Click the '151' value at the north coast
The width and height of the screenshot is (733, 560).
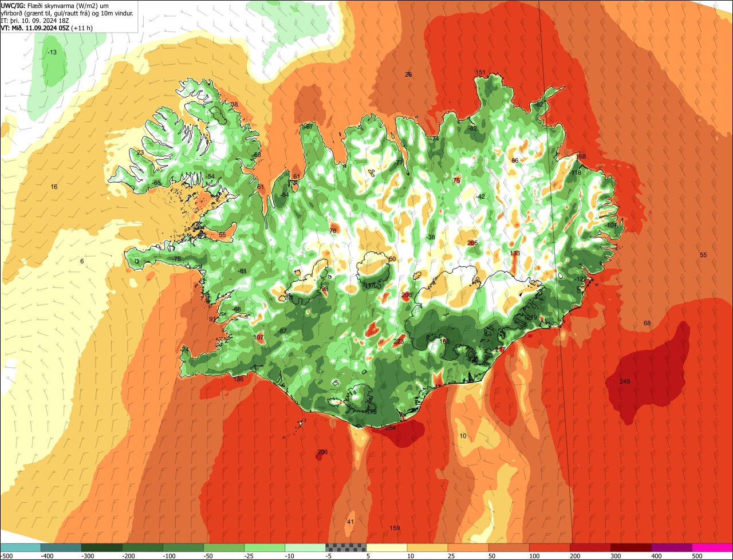[480, 72]
